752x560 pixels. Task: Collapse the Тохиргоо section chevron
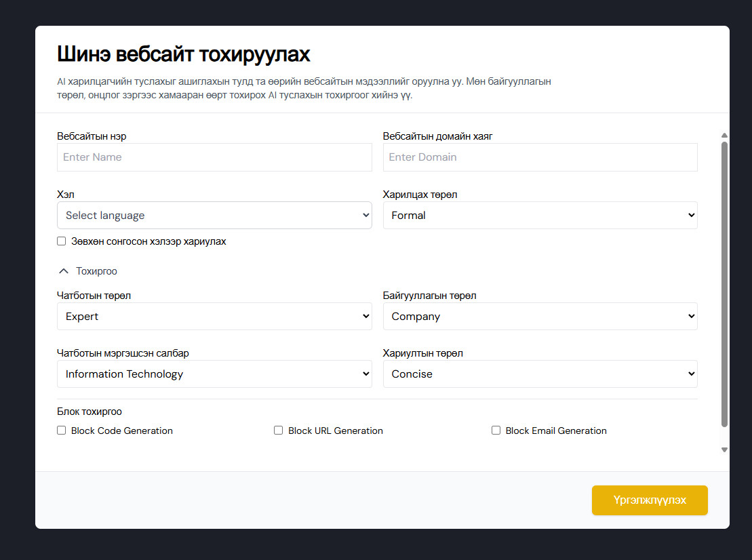click(x=64, y=271)
